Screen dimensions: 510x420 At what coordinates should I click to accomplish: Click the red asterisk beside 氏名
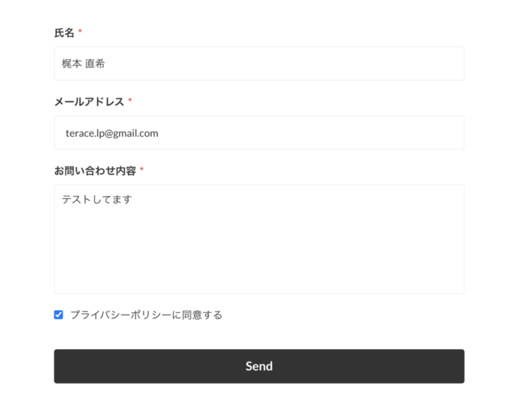pyautogui.click(x=80, y=32)
